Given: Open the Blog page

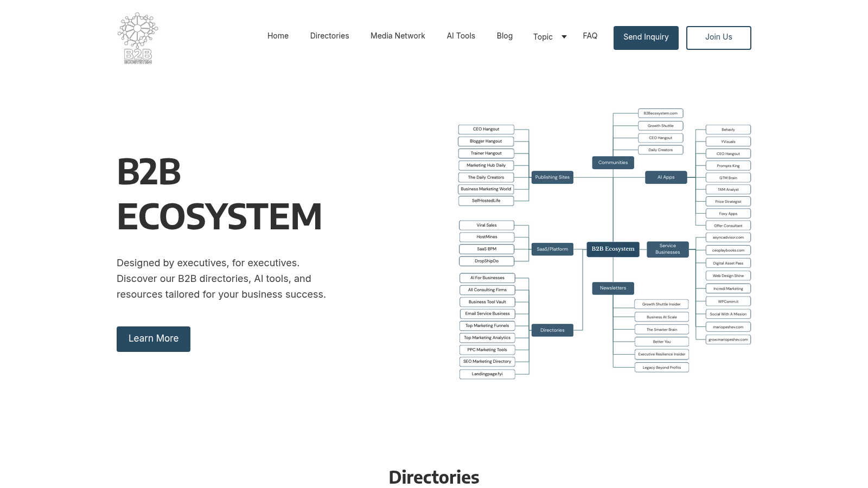Looking at the screenshot, I should [x=505, y=36].
